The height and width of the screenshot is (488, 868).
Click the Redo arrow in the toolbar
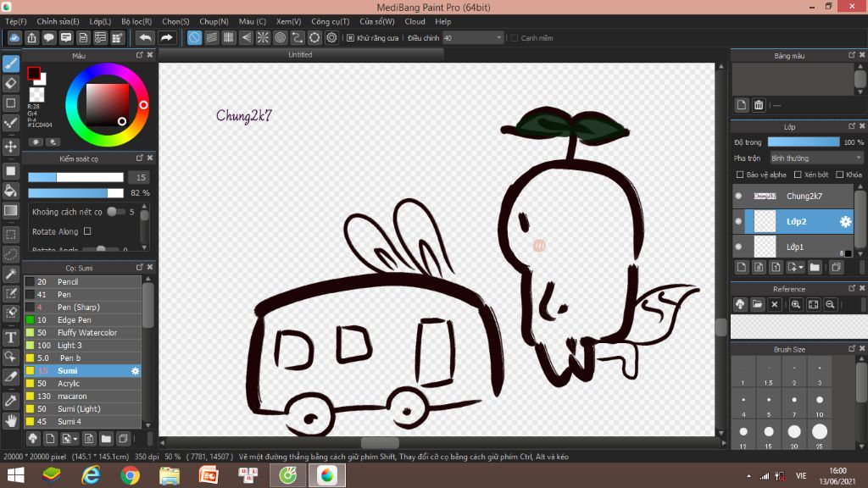166,37
